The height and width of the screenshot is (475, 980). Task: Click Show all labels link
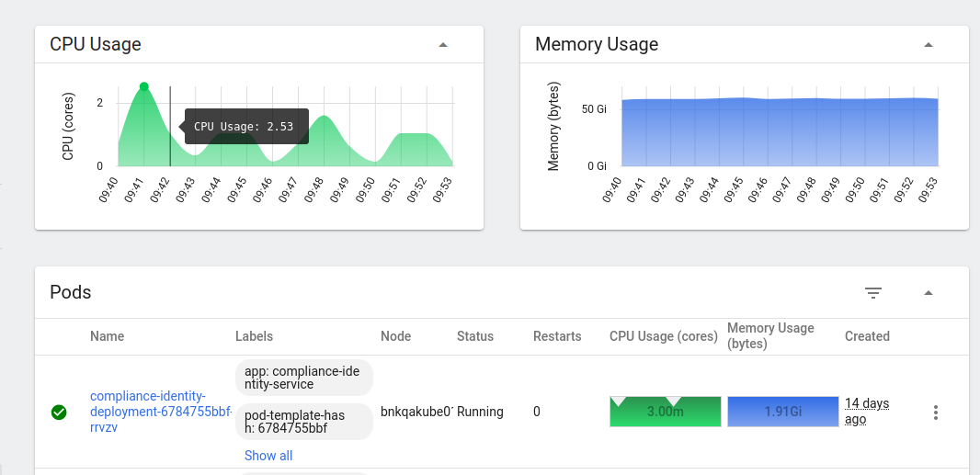pos(268,456)
